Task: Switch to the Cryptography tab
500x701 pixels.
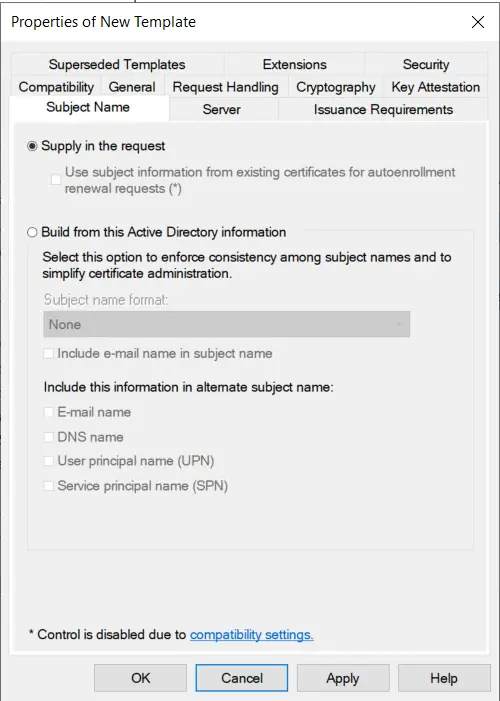Action: pos(336,87)
